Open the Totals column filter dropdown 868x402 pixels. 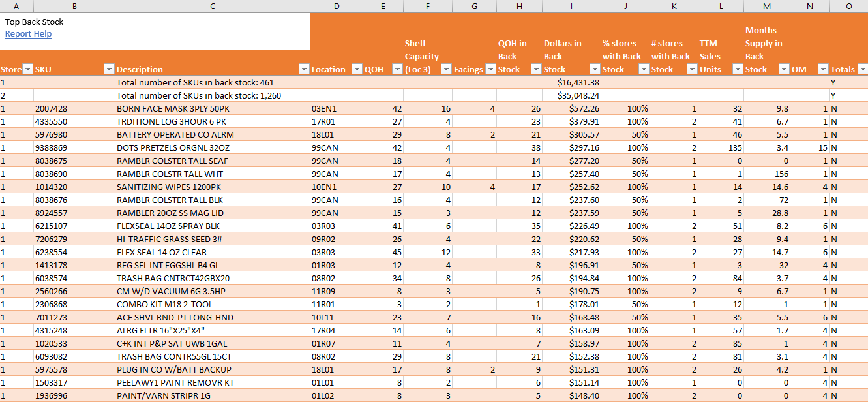tap(863, 69)
